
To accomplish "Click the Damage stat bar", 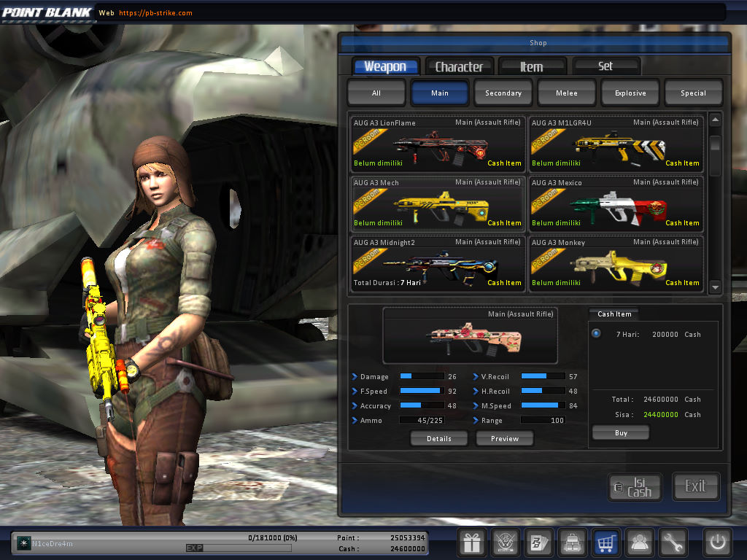I will 422,376.
